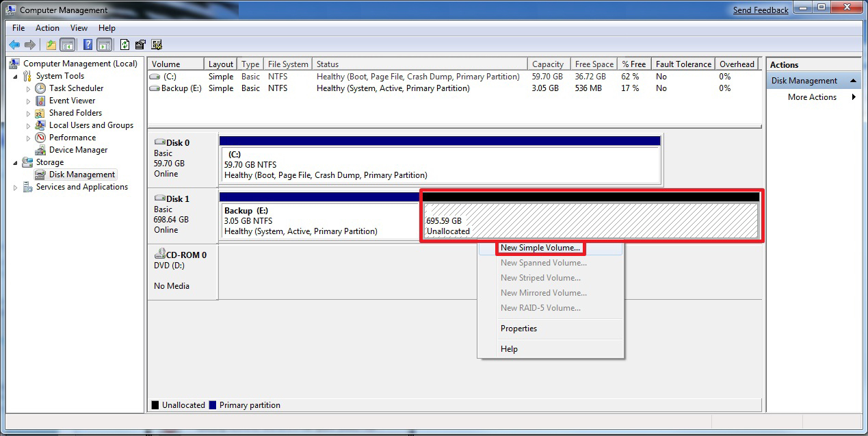Select the Computer Management (Local) root node icon
This screenshot has height=436, width=868.
[15, 64]
